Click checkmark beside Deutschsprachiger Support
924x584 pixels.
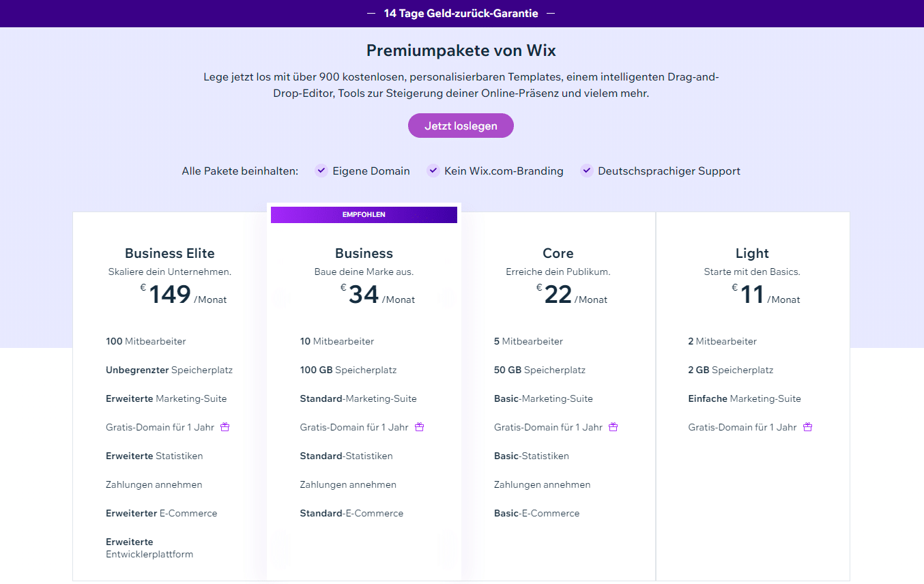pyautogui.click(x=586, y=171)
